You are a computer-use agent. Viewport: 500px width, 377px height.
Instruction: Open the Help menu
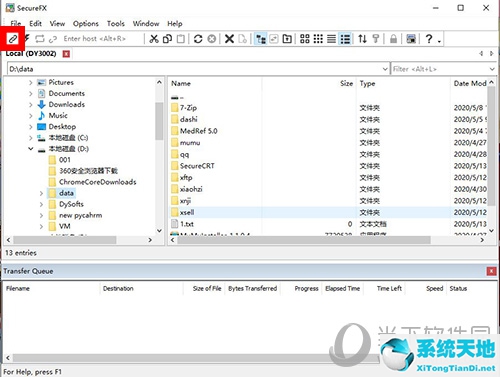click(x=175, y=24)
